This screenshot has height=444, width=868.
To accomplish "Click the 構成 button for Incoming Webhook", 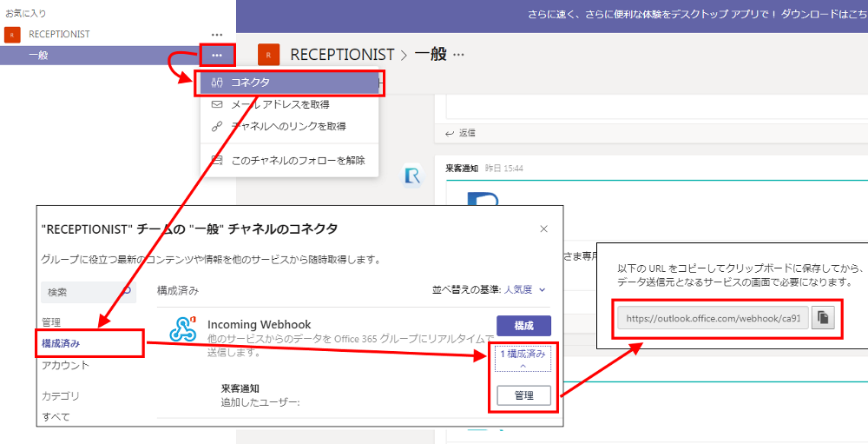I will tap(523, 326).
